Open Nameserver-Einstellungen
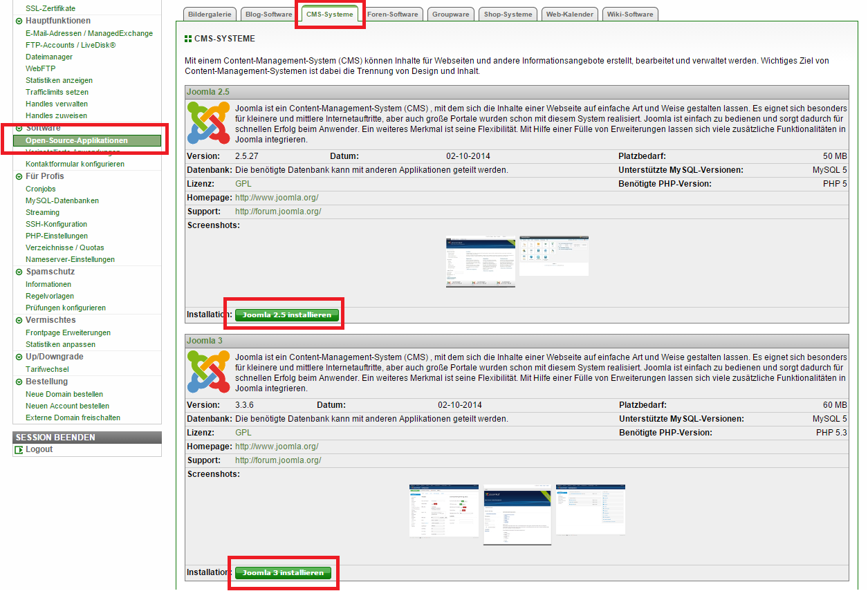 pos(70,259)
